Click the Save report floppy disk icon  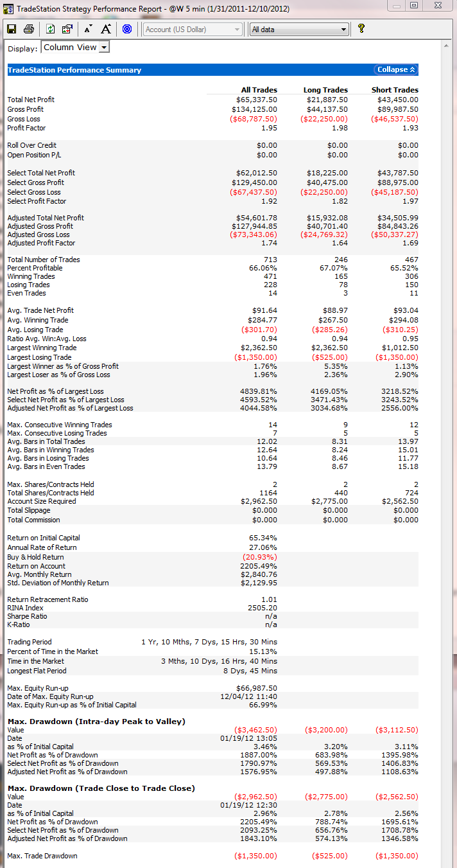click(12, 29)
